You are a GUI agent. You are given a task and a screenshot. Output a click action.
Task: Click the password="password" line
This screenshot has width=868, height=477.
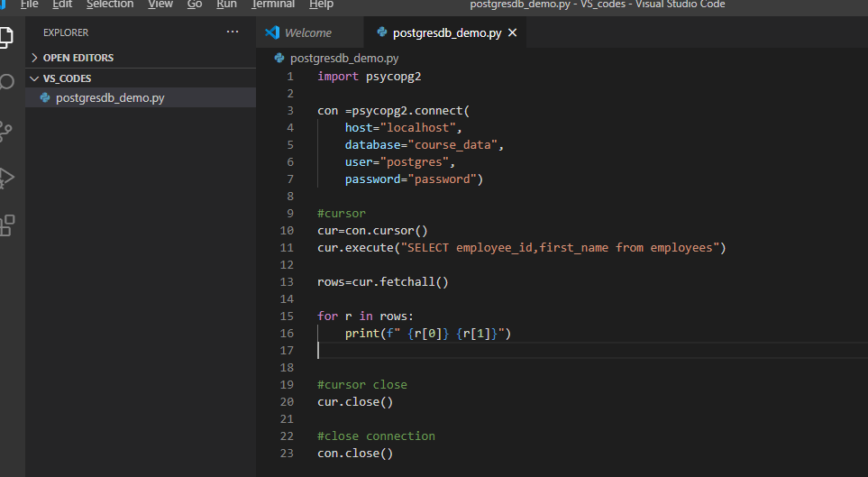pos(414,179)
